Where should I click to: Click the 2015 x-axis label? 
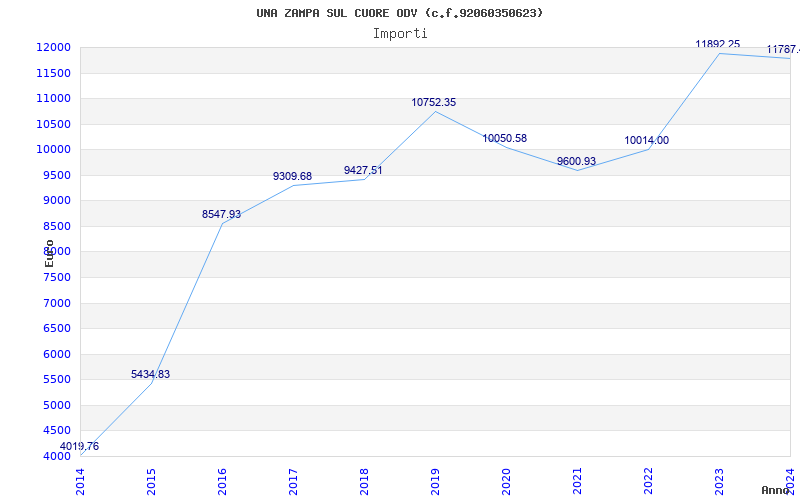coord(151,481)
